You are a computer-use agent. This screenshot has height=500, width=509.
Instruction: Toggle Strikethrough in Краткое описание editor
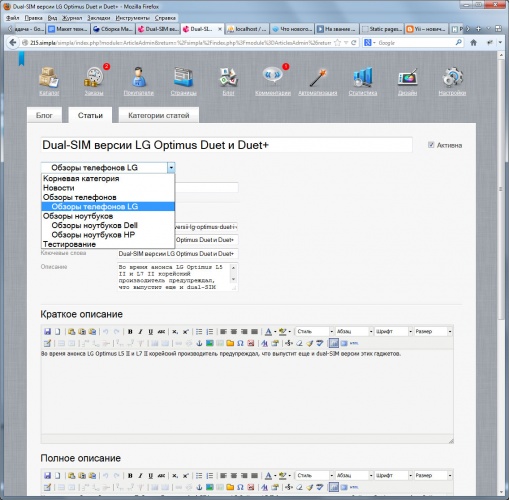(161, 331)
